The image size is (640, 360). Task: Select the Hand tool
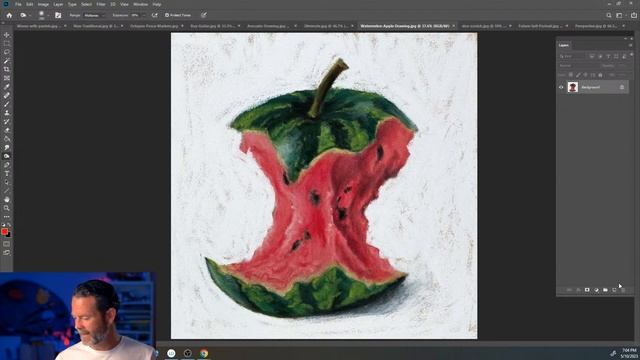(x=7, y=200)
